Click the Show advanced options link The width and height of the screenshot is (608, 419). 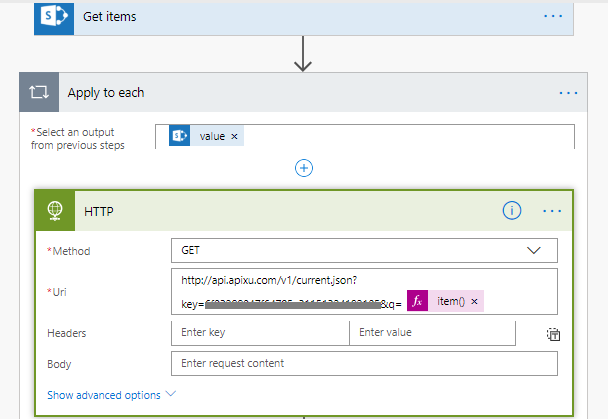coord(103,395)
